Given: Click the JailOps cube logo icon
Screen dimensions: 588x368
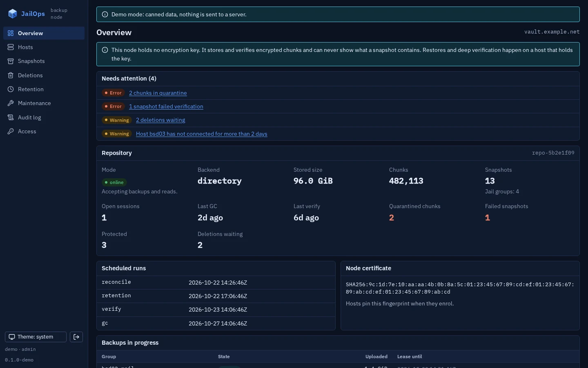Looking at the screenshot, I should (13, 13).
